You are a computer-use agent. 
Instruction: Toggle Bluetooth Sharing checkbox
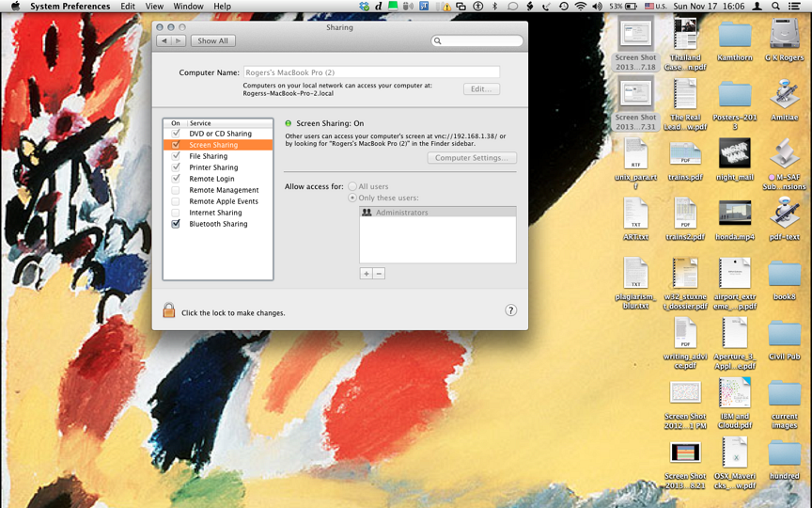(x=176, y=224)
